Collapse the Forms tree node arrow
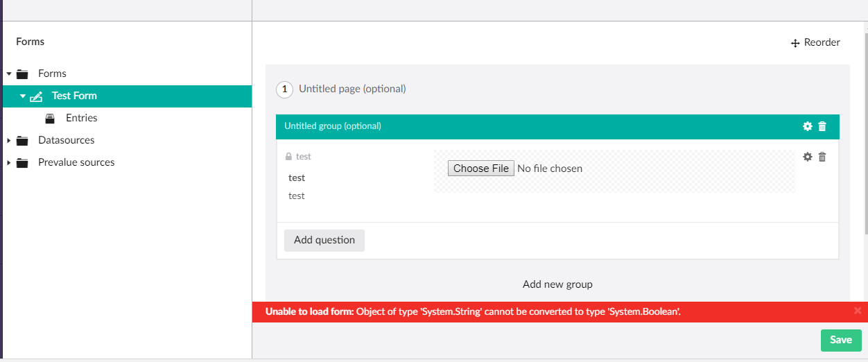Image resolution: width=868 pixels, height=362 pixels. pyautogui.click(x=9, y=74)
